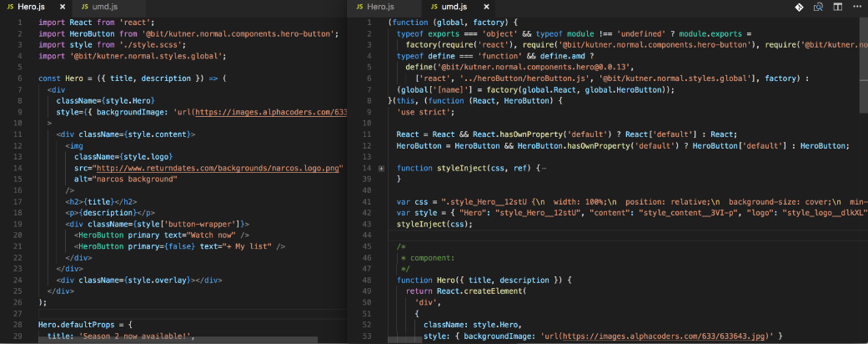Open the returndates narcos logo link

pos(217,168)
